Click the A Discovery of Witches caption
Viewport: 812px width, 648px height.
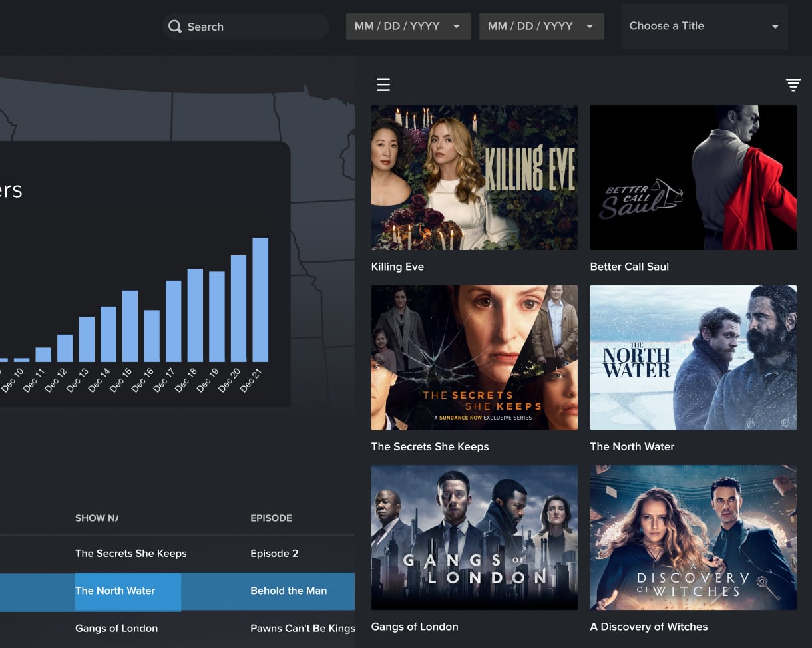tap(649, 627)
